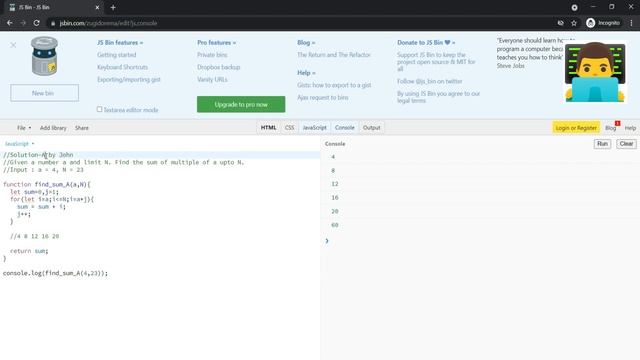640x360 pixels.
Task: Open Exporting/importing gist link
Action: click(129, 80)
